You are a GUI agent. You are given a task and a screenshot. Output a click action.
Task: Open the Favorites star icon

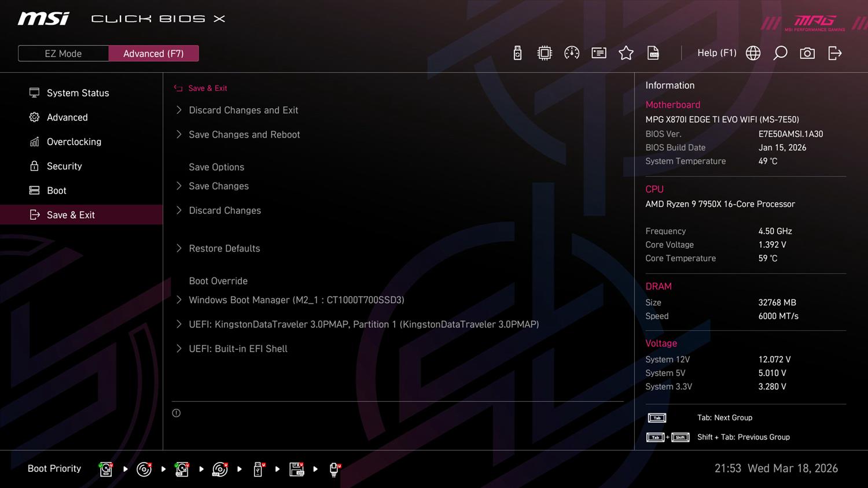pos(626,53)
